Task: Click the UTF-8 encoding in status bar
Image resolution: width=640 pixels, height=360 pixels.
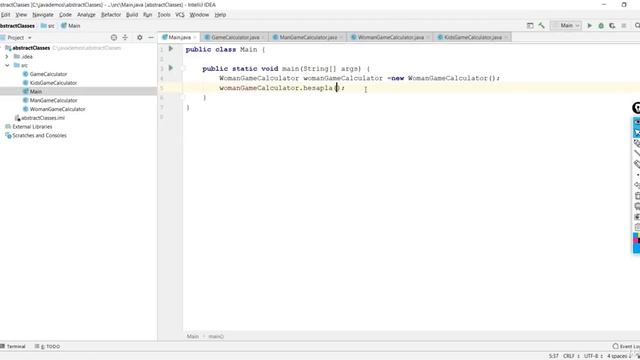Action: (593, 356)
